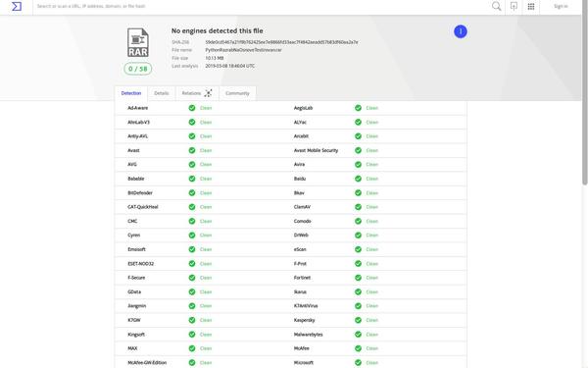Image resolution: width=588 pixels, height=368 pixels.
Task: Click the Jiangmin engine name
Action: coord(137,306)
